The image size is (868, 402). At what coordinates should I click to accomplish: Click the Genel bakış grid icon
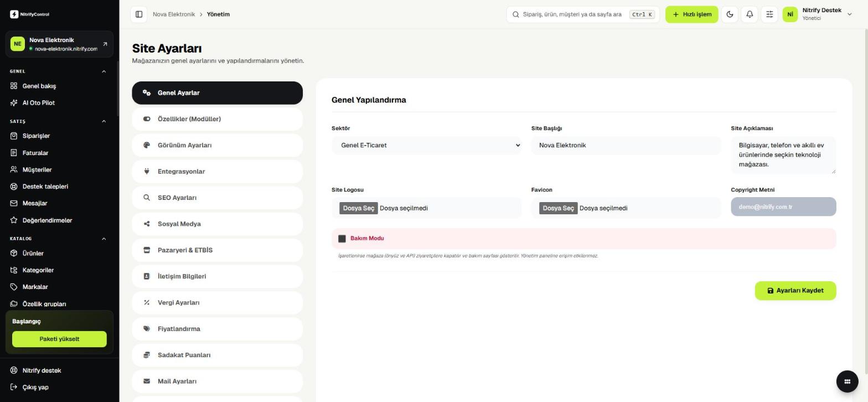tap(14, 86)
